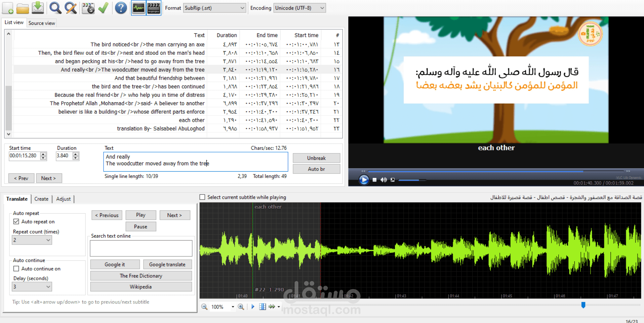The width and height of the screenshot is (644, 323).
Task: Adjust Duration with spinner
Action: tap(76, 156)
